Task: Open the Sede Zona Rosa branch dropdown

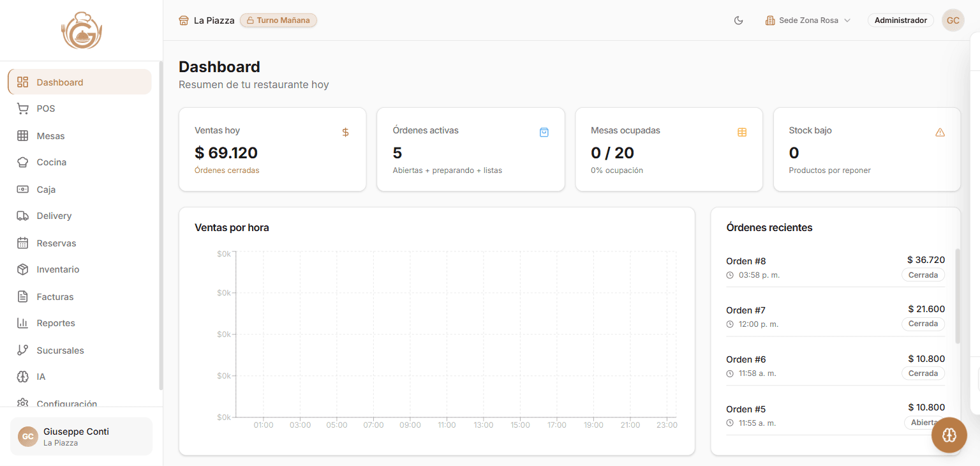Action: point(808,20)
